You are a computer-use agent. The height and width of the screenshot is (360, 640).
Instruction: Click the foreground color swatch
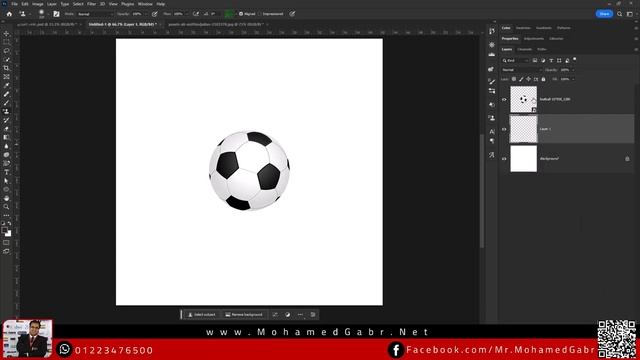4,231
